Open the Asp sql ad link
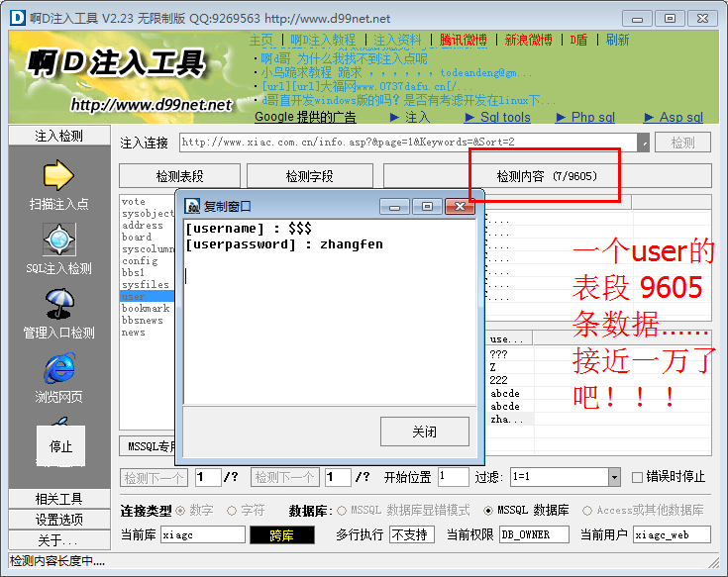The image size is (728, 577). (674, 117)
